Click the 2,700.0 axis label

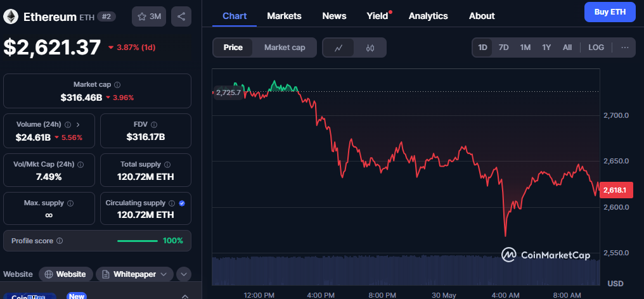coord(617,115)
